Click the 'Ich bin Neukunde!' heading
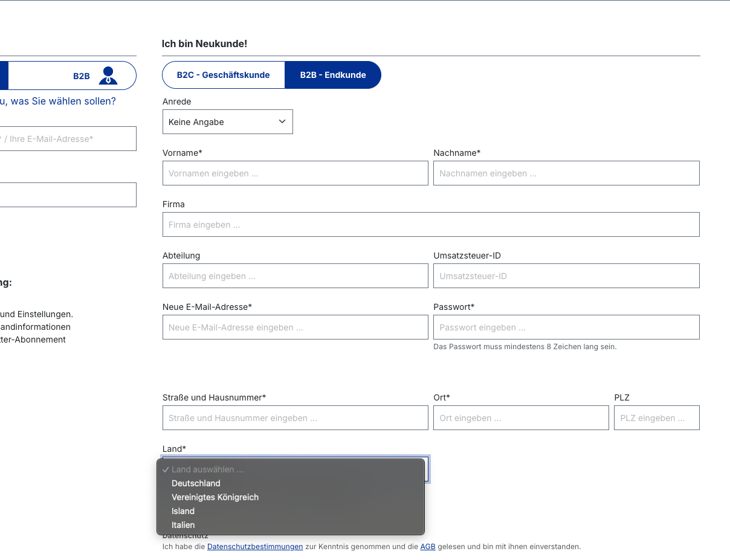The image size is (730, 560). coord(204,43)
